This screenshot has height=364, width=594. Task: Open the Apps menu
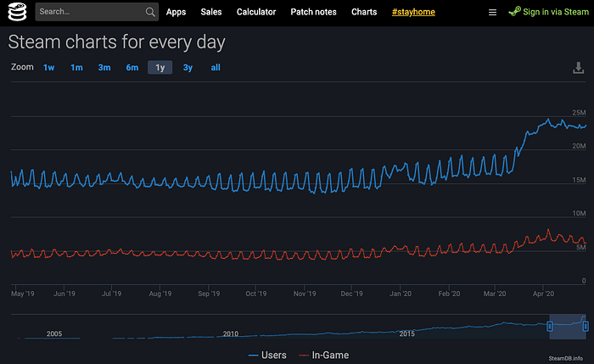click(x=176, y=12)
